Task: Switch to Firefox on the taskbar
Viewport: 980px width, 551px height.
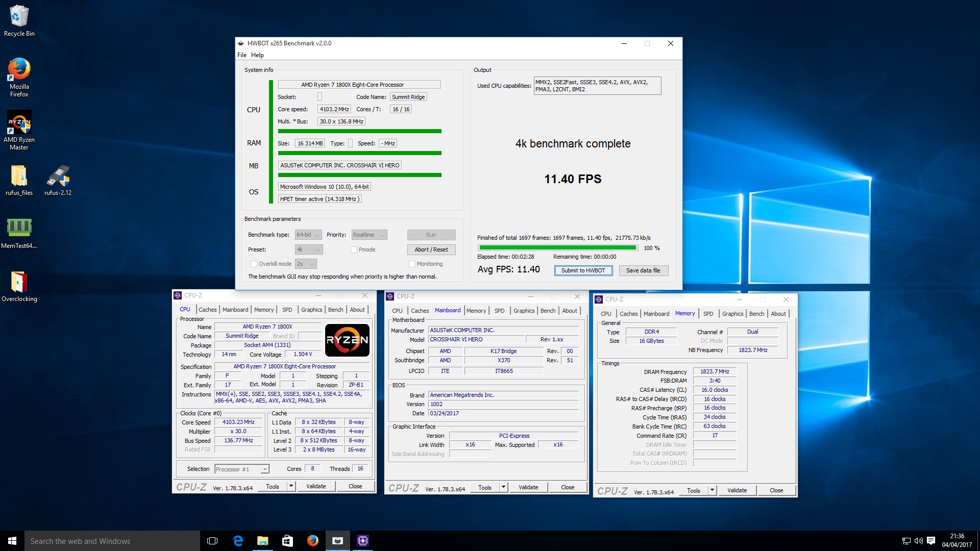Action: pyautogui.click(x=313, y=541)
